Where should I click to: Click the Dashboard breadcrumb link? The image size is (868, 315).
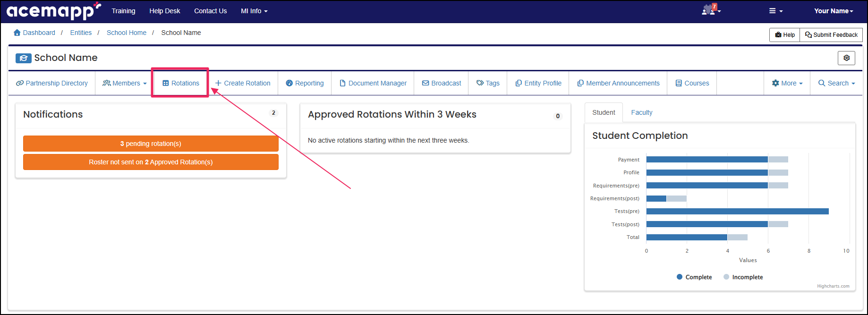pyautogui.click(x=39, y=33)
